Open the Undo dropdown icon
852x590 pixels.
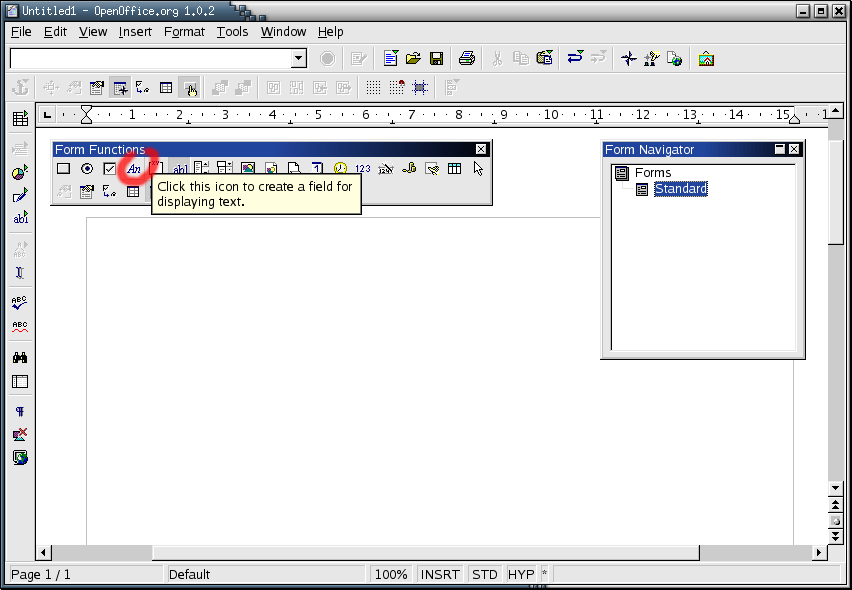click(x=575, y=59)
